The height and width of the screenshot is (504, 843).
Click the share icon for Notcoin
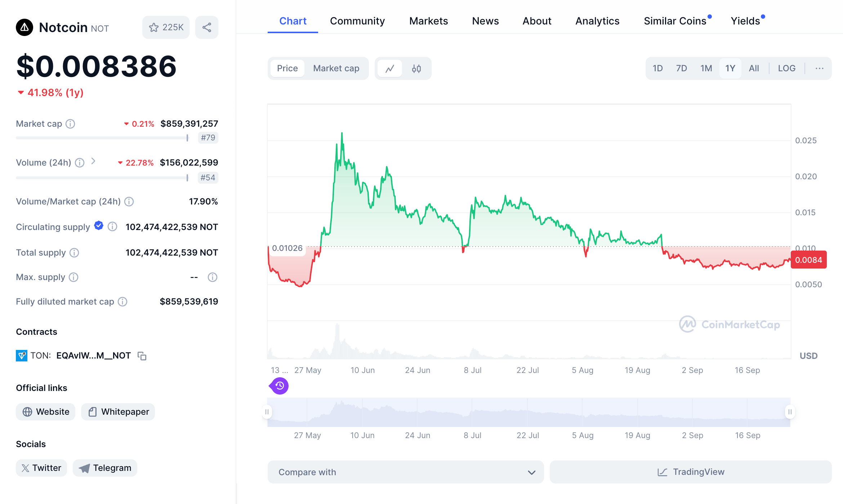click(206, 27)
